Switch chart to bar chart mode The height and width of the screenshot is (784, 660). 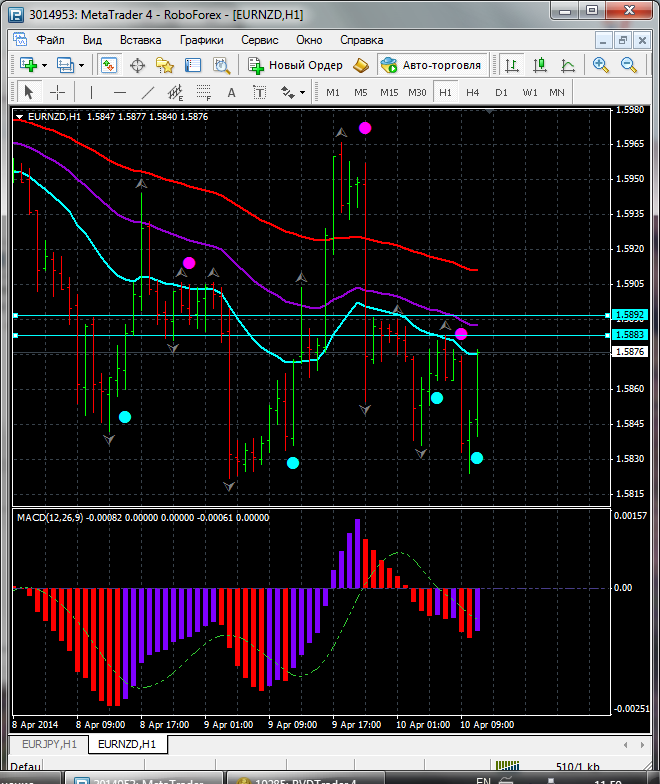point(512,65)
